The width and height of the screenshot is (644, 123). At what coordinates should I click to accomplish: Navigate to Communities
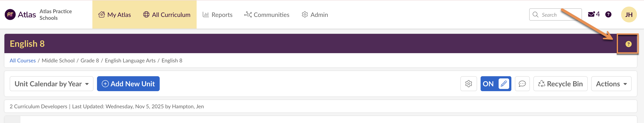[x=267, y=15]
